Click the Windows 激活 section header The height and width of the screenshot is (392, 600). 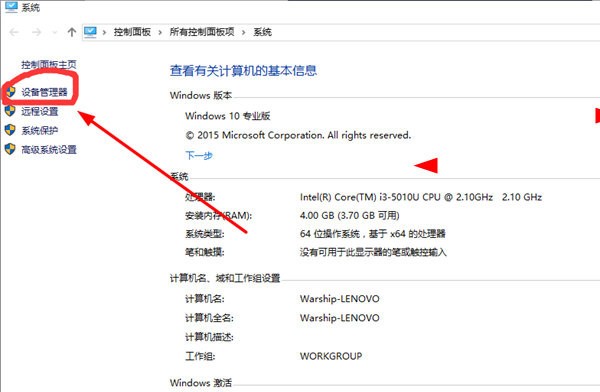pyautogui.click(x=201, y=382)
